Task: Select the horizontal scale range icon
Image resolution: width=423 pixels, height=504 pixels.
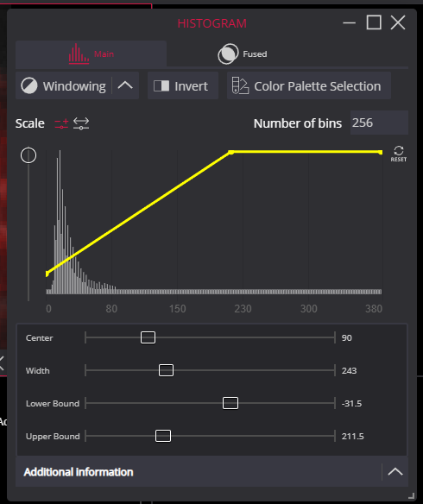Action: [x=81, y=123]
